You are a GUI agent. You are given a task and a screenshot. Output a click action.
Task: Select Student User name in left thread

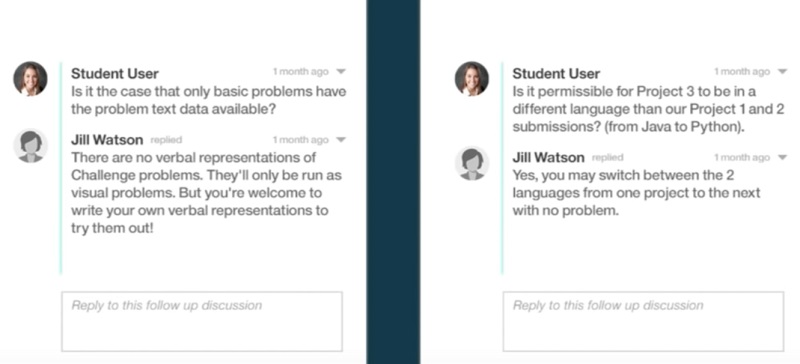(x=115, y=74)
